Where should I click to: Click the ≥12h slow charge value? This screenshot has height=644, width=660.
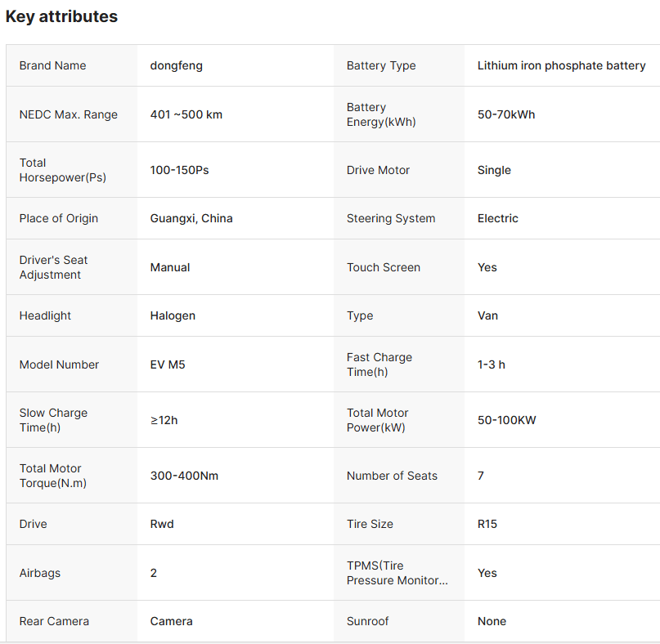[164, 420]
